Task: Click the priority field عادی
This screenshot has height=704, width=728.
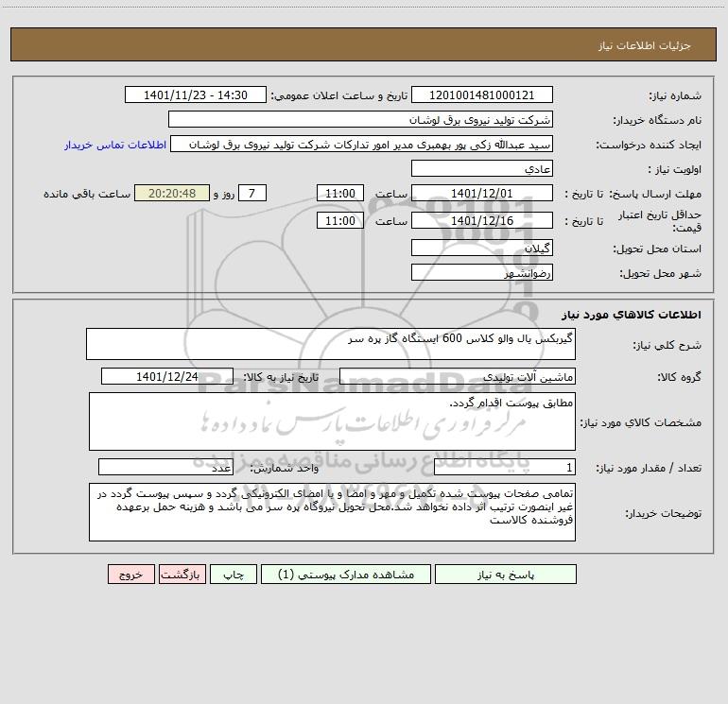Action: click(x=482, y=168)
